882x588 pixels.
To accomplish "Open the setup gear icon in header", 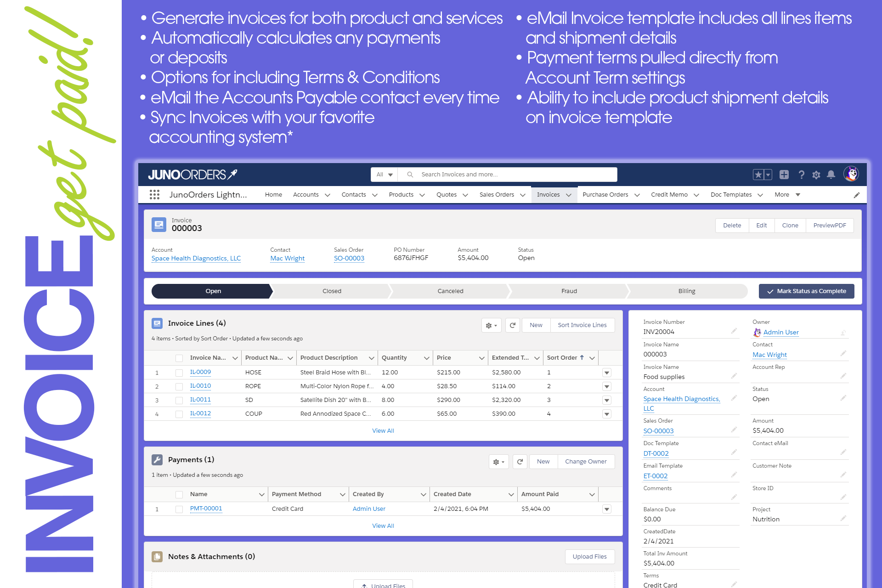I will (816, 175).
